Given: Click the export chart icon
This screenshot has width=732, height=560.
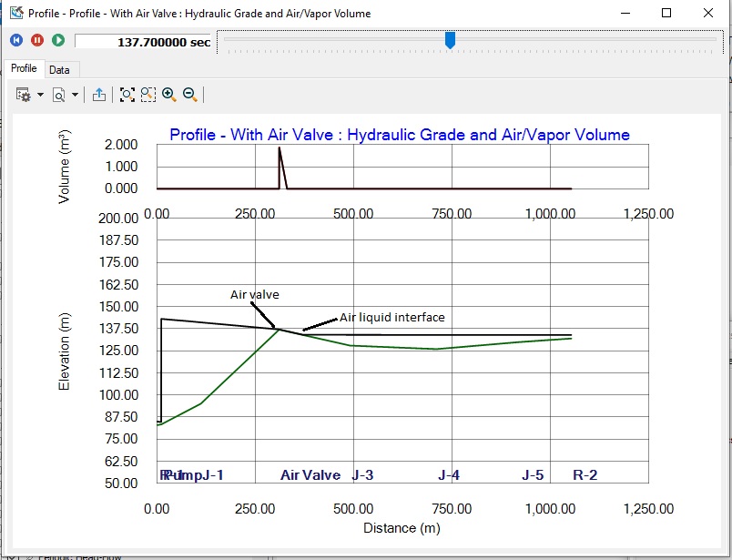Looking at the screenshot, I should coord(99,95).
